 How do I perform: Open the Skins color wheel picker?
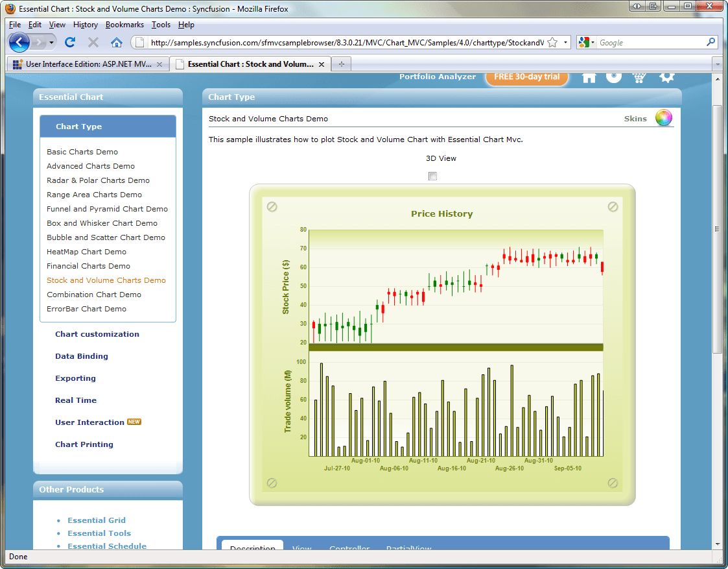[663, 118]
